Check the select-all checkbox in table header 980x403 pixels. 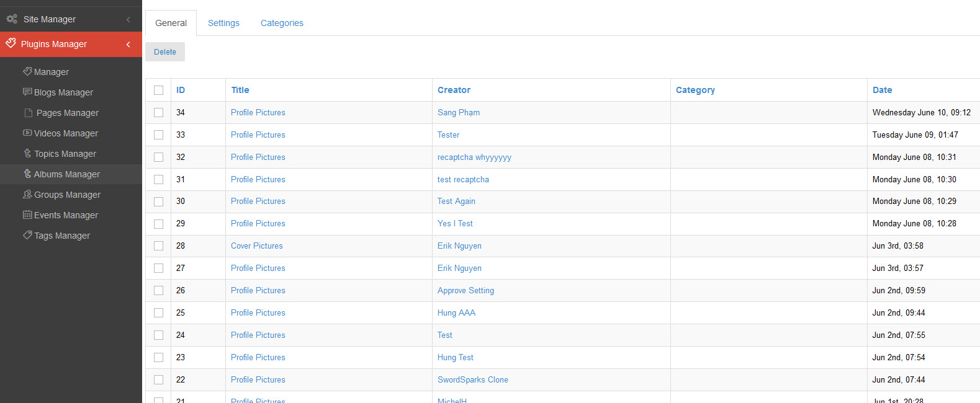point(159,90)
